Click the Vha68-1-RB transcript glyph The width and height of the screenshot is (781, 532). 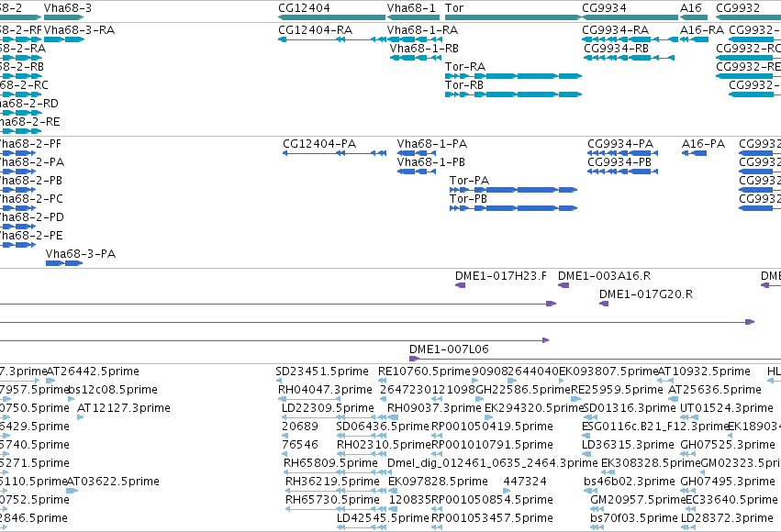click(415, 58)
